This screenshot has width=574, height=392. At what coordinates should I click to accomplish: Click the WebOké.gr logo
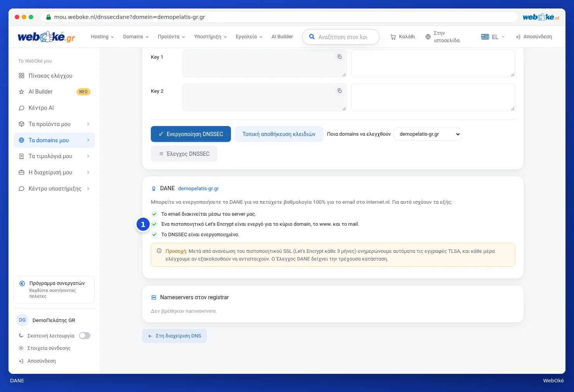(x=46, y=37)
